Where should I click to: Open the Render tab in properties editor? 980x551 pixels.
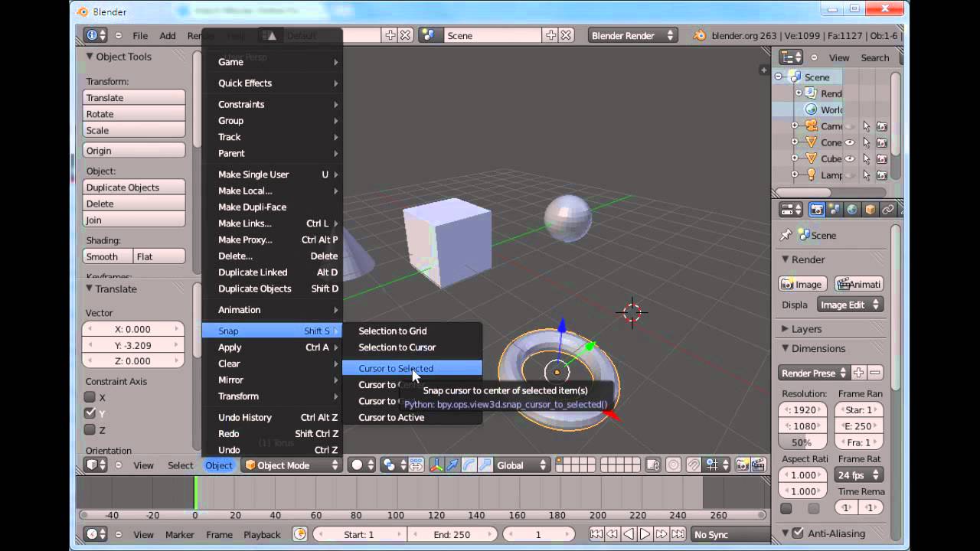coord(817,209)
